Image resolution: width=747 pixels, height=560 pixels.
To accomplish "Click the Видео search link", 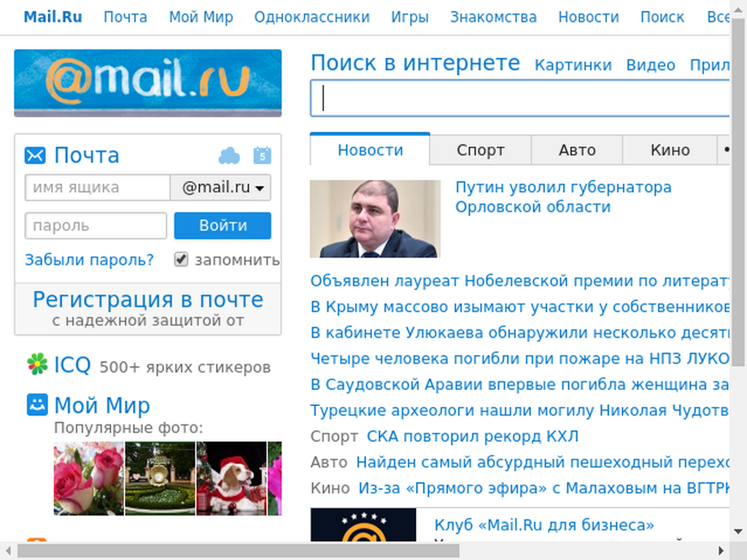I will tap(650, 65).
